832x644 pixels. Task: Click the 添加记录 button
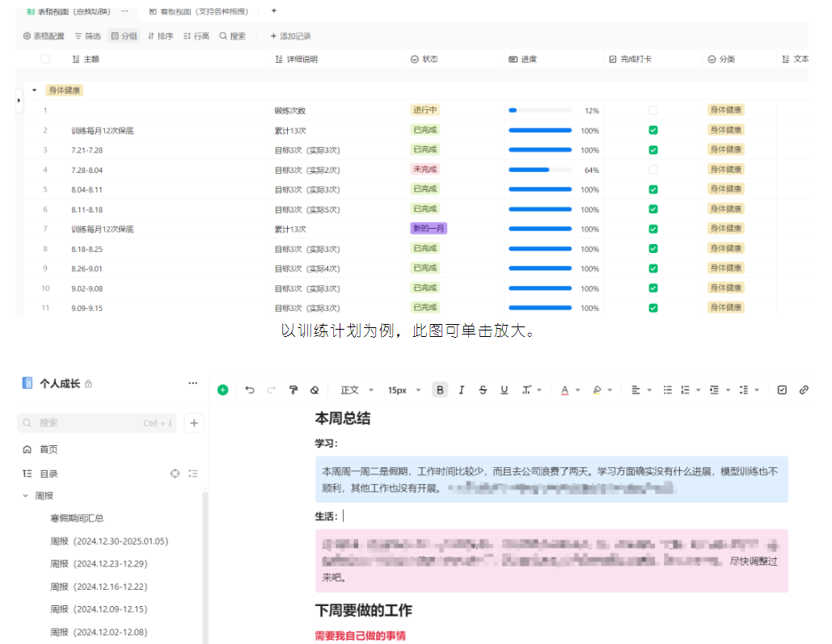(x=289, y=36)
